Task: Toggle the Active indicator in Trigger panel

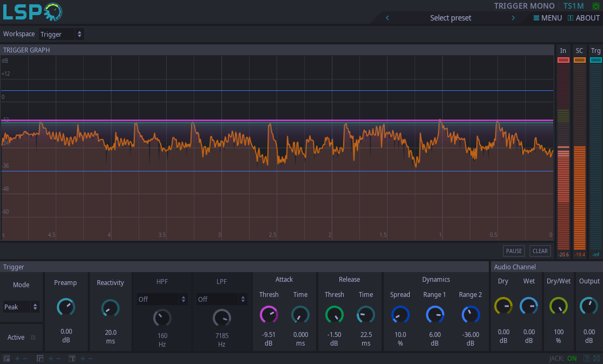Action: click(x=33, y=337)
